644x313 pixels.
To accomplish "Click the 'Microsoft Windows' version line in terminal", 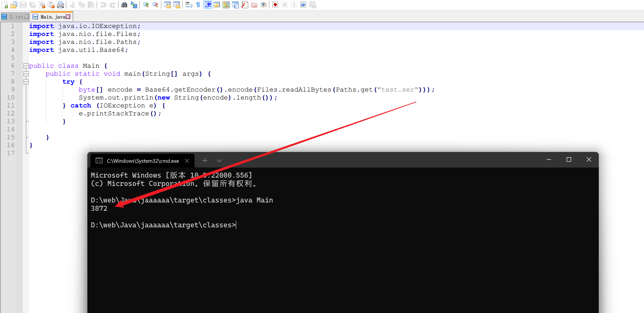I will [x=172, y=175].
